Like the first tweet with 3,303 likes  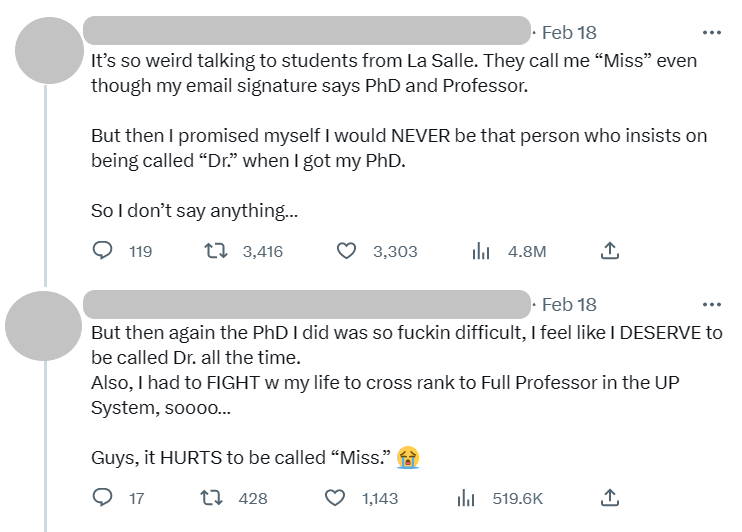pyautogui.click(x=346, y=250)
